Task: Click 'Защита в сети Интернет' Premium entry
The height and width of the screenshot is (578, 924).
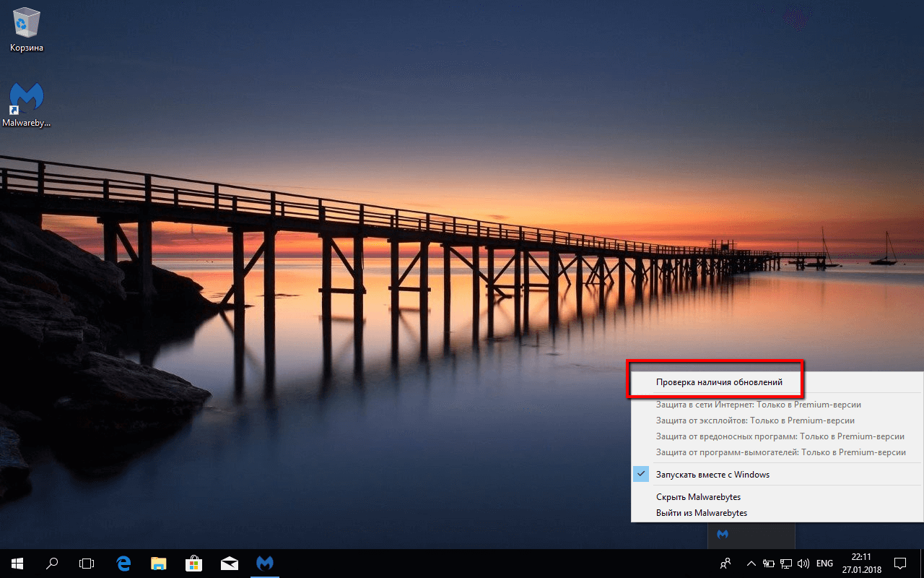Action: pyautogui.click(x=777, y=405)
